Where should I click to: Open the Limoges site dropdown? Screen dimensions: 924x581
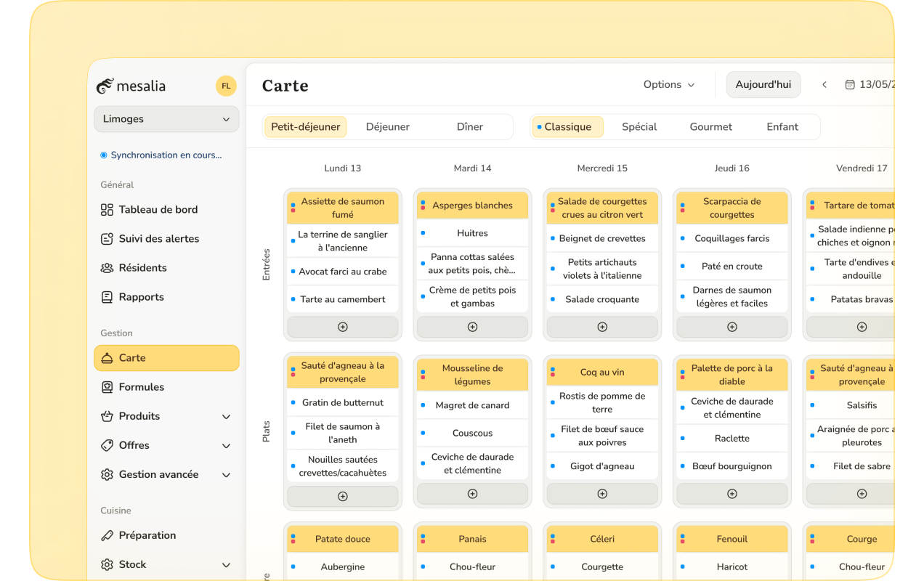click(166, 119)
